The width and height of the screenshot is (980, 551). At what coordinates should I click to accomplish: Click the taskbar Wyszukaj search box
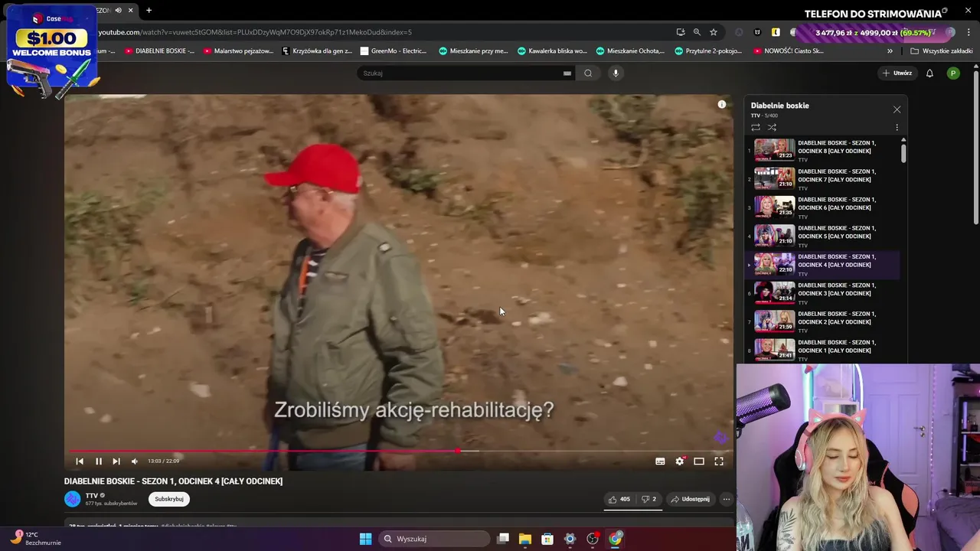(434, 539)
